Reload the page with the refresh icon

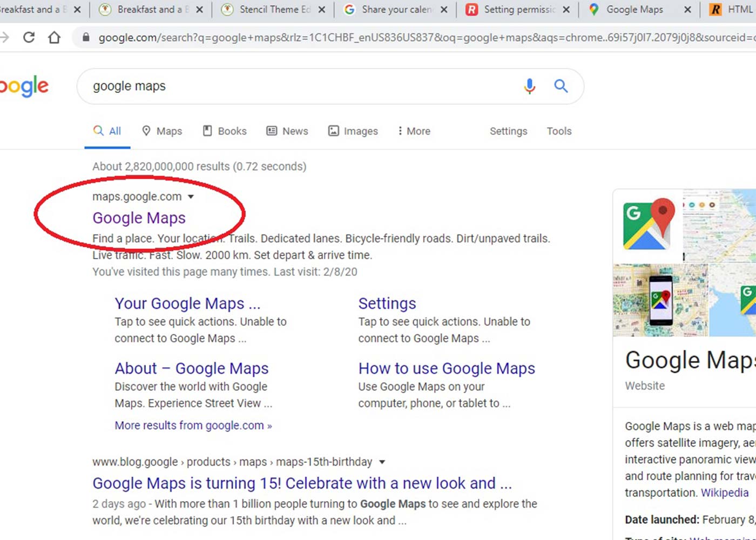[x=29, y=37]
